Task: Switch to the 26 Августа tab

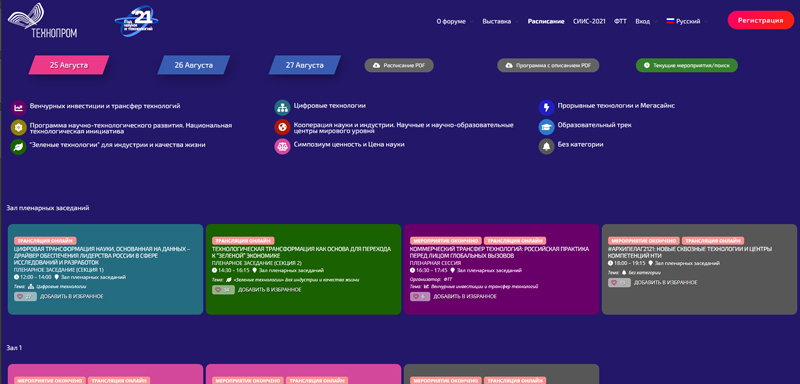Action: pyautogui.click(x=193, y=65)
